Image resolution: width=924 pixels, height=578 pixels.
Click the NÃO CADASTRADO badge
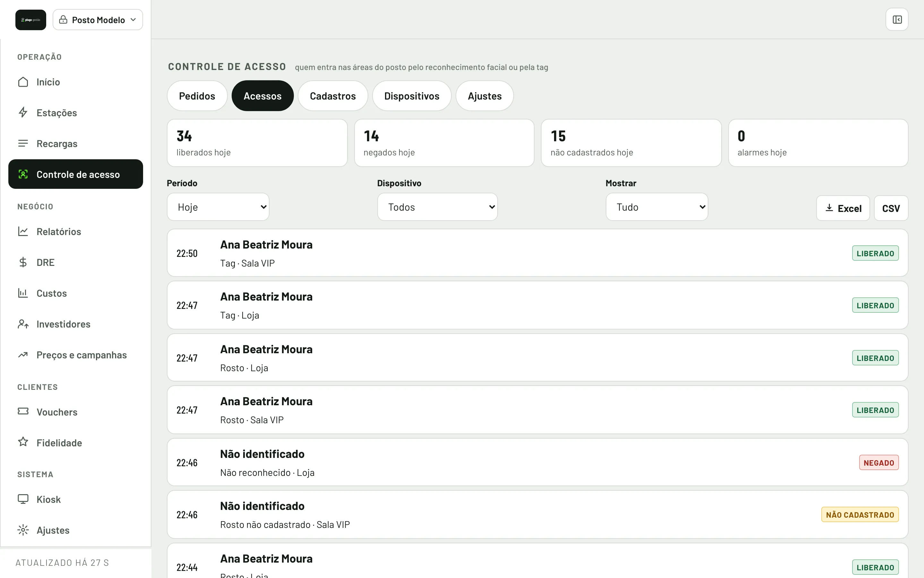(x=860, y=514)
